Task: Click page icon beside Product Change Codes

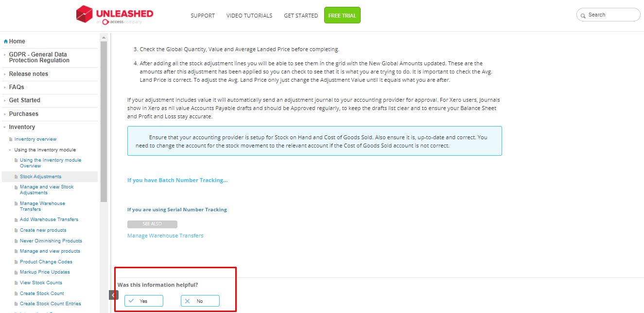Action: 16,262
